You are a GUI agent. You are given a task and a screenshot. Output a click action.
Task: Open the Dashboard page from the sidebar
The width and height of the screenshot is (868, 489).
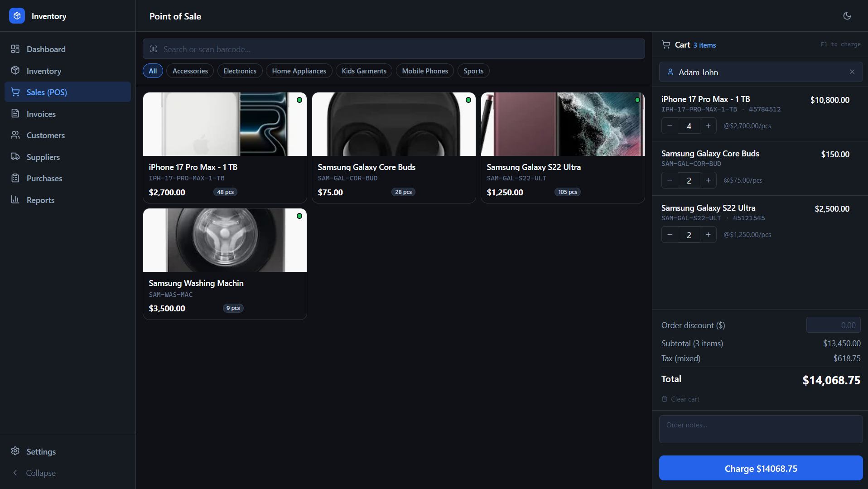(68, 49)
